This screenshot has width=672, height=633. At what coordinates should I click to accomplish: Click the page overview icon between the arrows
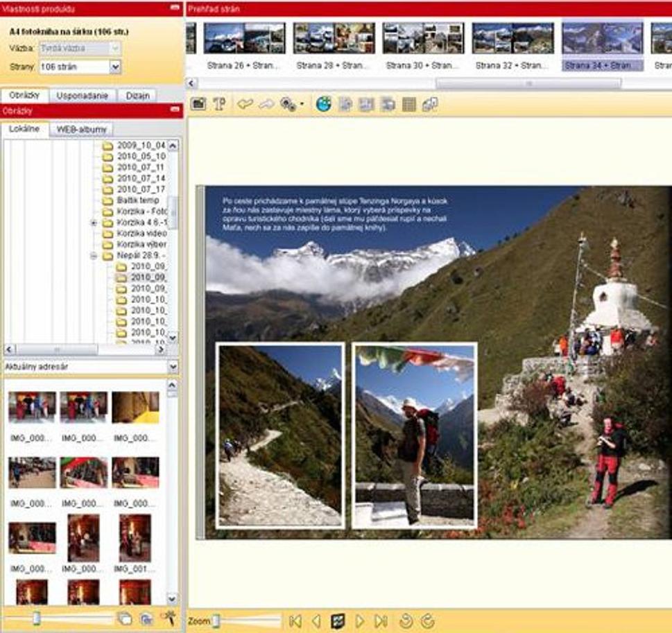tap(338, 621)
